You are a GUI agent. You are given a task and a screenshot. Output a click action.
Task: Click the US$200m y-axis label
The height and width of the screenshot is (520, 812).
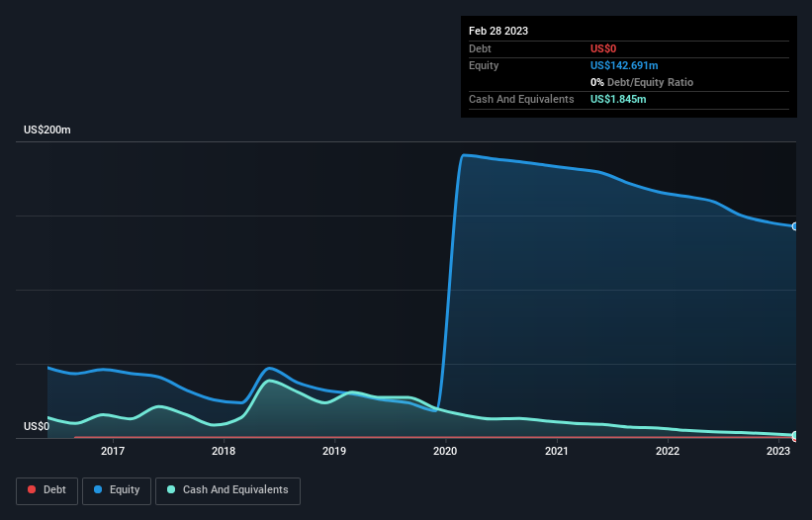point(47,130)
